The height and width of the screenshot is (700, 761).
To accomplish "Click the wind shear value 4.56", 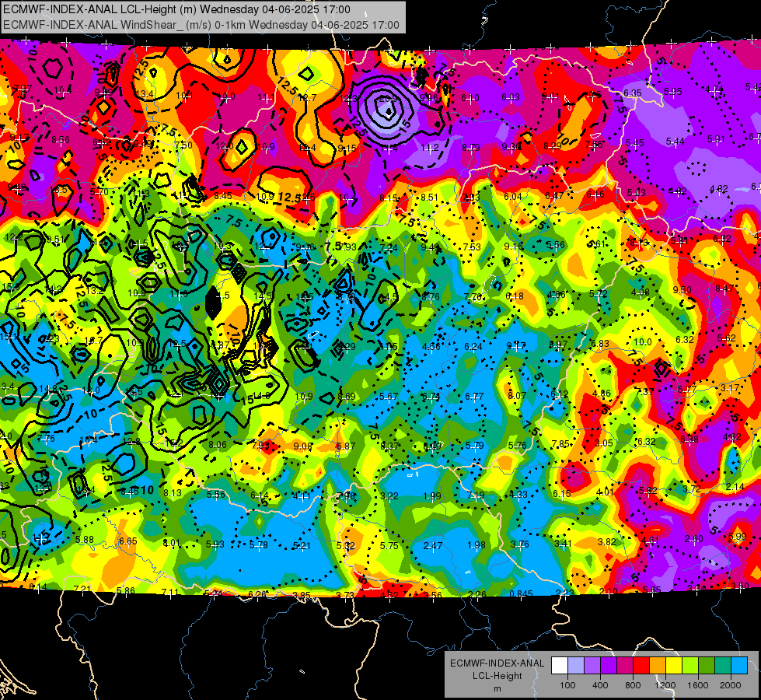I will click(x=431, y=347).
